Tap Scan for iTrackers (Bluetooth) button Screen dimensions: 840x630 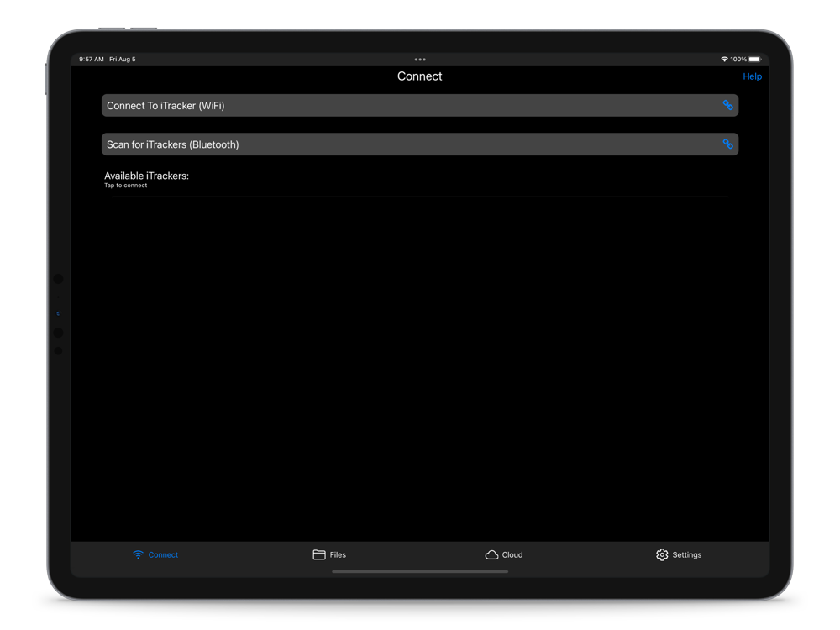coord(420,144)
